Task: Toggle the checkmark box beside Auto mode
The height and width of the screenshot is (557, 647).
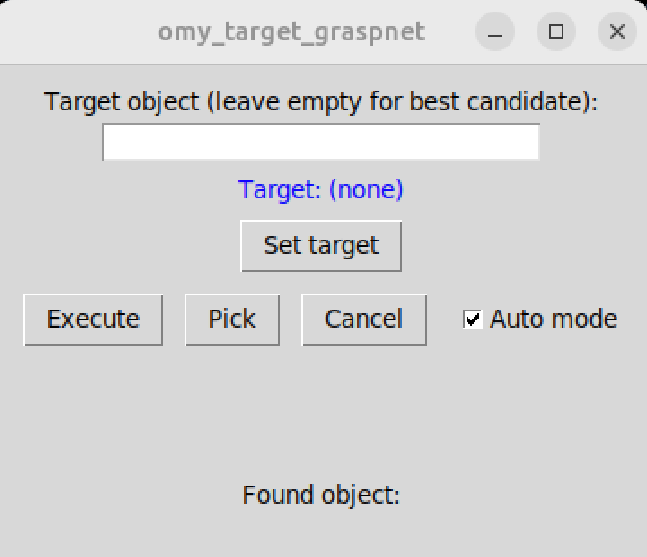Action: [472, 319]
